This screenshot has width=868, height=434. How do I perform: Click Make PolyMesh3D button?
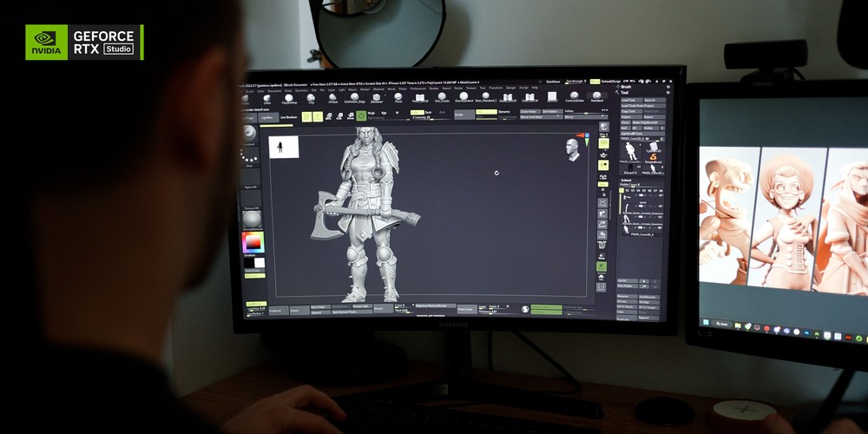click(x=648, y=122)
